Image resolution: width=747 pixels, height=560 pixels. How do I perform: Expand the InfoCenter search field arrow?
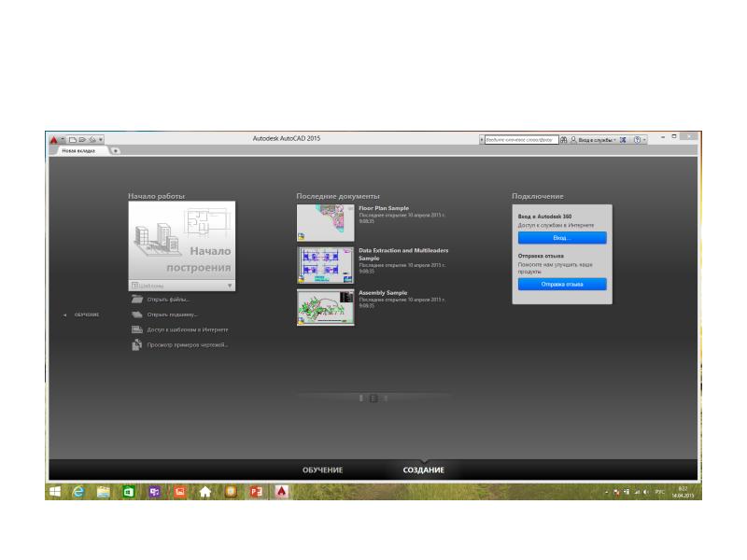click(x=482, y=139)
